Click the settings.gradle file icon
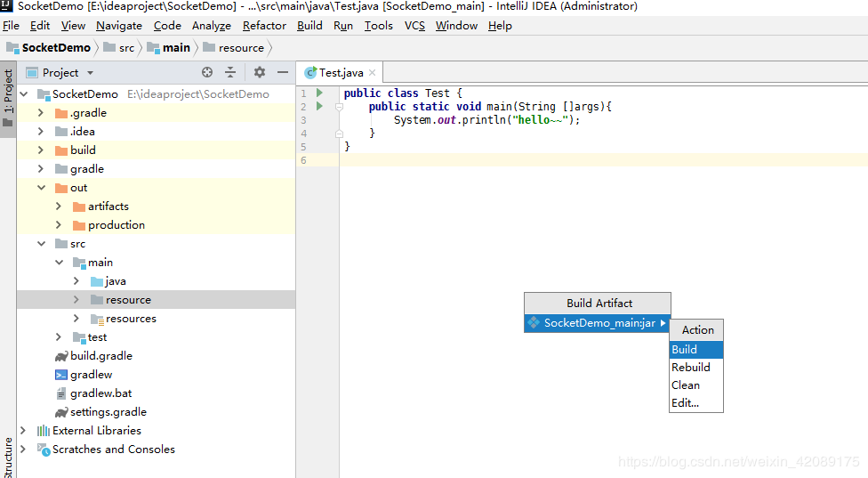This screenshot has height=478, width=868. [x=60, y=413]
